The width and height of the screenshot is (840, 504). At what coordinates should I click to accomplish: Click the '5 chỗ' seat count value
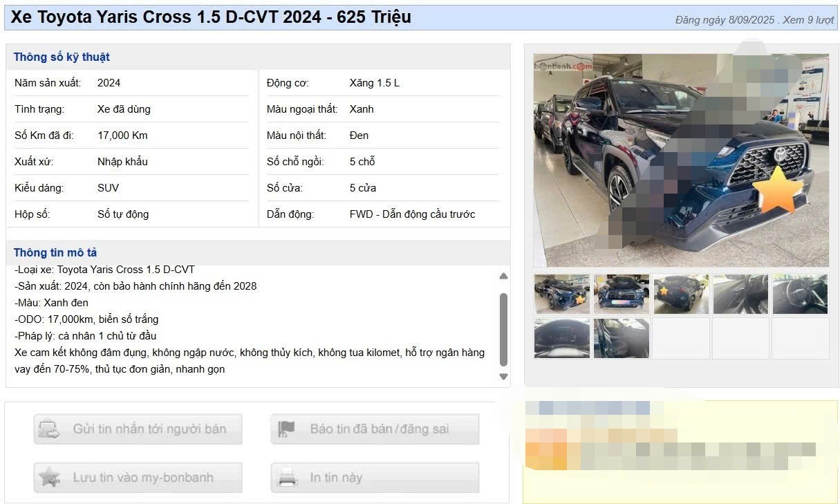[x=362, y=162]
